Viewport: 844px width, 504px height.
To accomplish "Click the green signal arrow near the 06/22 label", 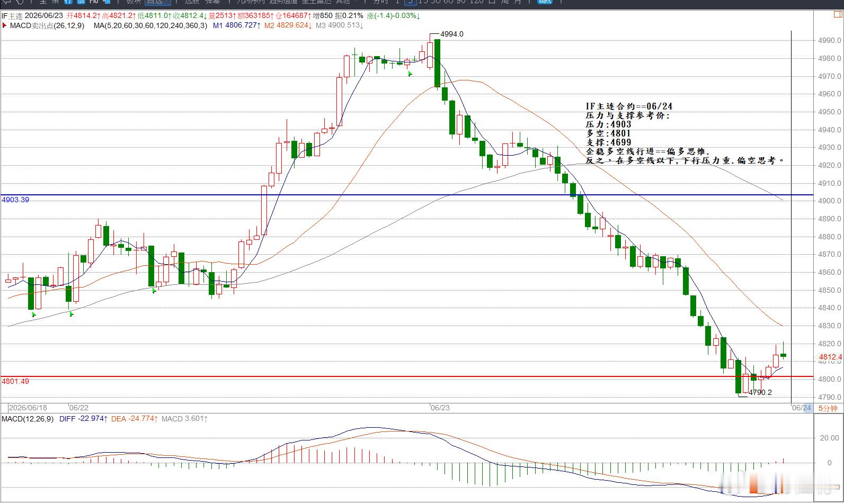I will pyautogui.click(x=72, y=314).
